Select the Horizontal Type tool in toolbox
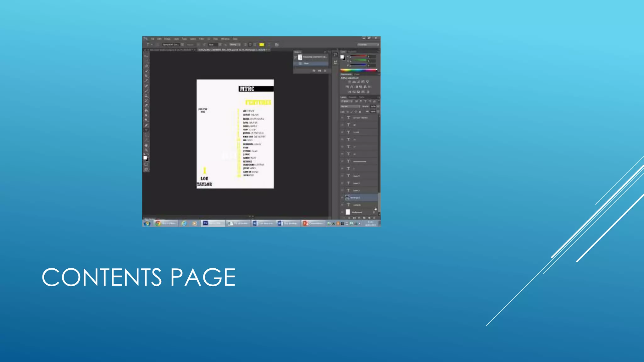Screen dimensions: 644x362 click(146, 130)
